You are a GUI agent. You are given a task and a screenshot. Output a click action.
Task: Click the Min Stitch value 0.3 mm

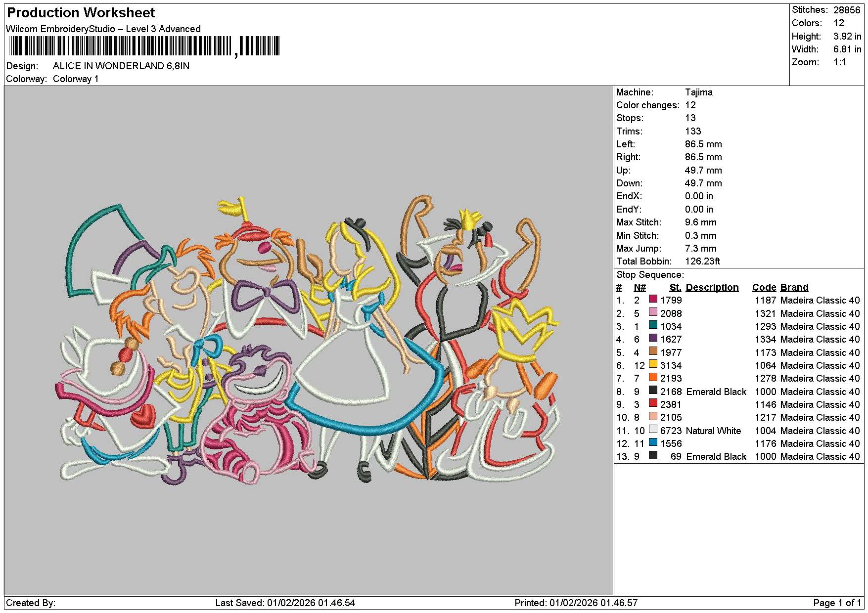pyautogui.click(x=701, y=235)
